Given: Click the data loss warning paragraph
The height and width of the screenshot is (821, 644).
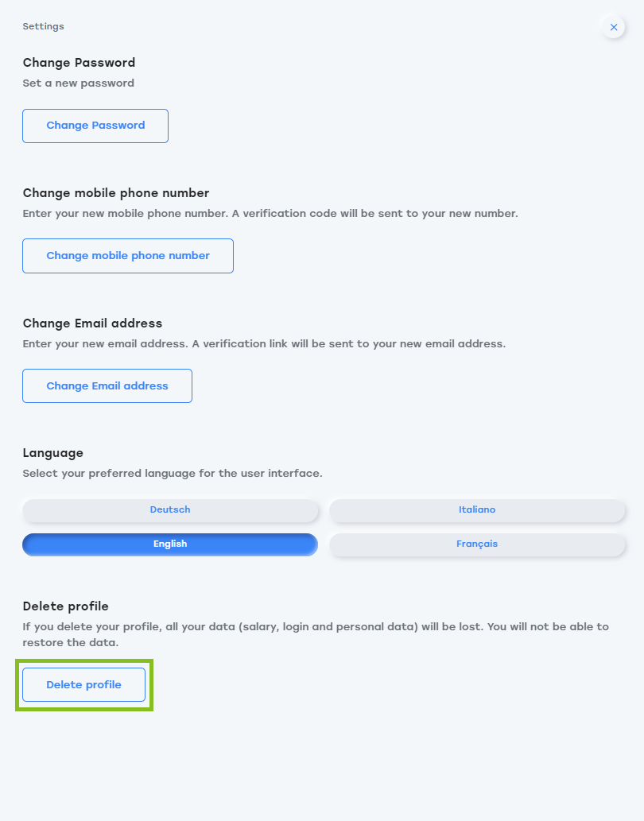Looking at the screenshot, I should pos(316,634).
